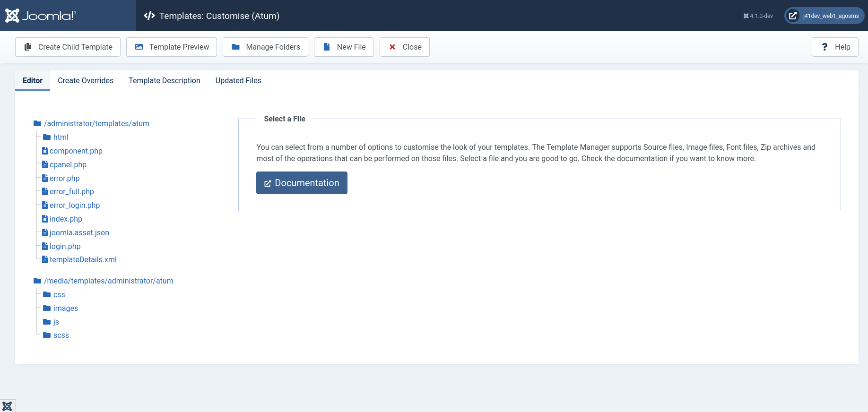Open error.php file
Screen dimensions: 868x412
[x=65, y=178]
